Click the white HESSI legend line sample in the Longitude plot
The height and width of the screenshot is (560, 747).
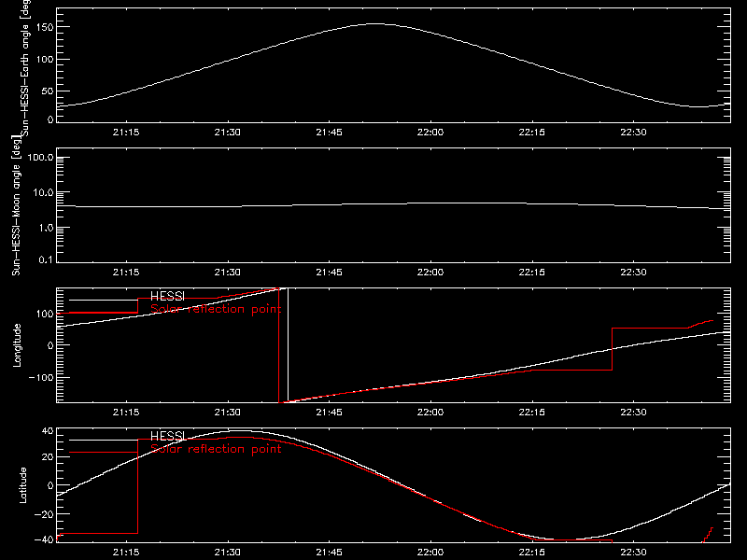tap(104, 300)
